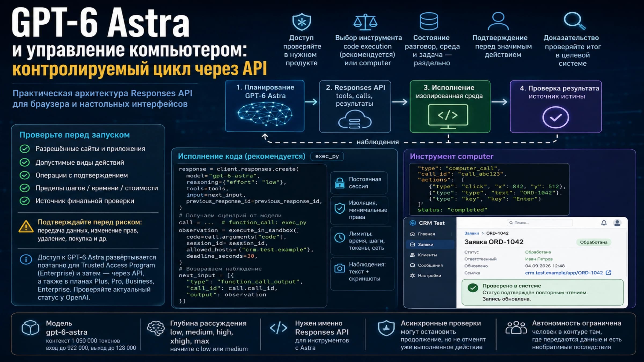Click the shield icon above Доступ

[x=302, y=21]
